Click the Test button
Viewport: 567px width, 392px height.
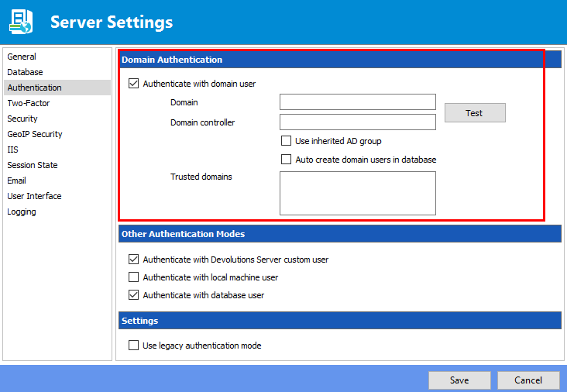(x=475, y=113)
